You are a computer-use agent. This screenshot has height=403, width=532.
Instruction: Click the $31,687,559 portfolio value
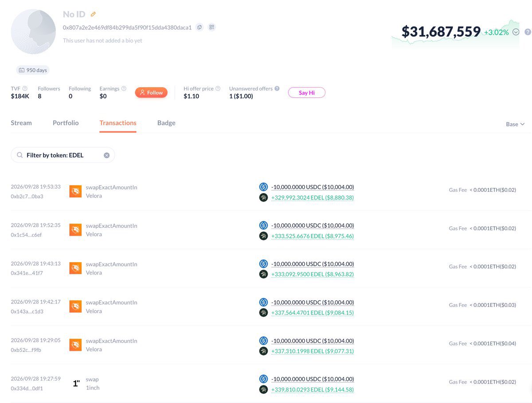point(441,31)
